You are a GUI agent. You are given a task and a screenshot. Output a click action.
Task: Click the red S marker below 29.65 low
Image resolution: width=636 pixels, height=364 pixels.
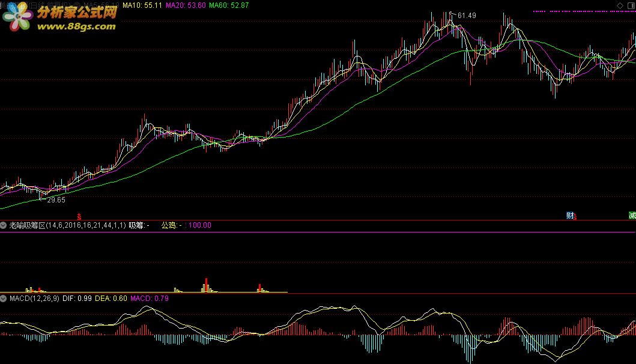[x=79, y=217]
